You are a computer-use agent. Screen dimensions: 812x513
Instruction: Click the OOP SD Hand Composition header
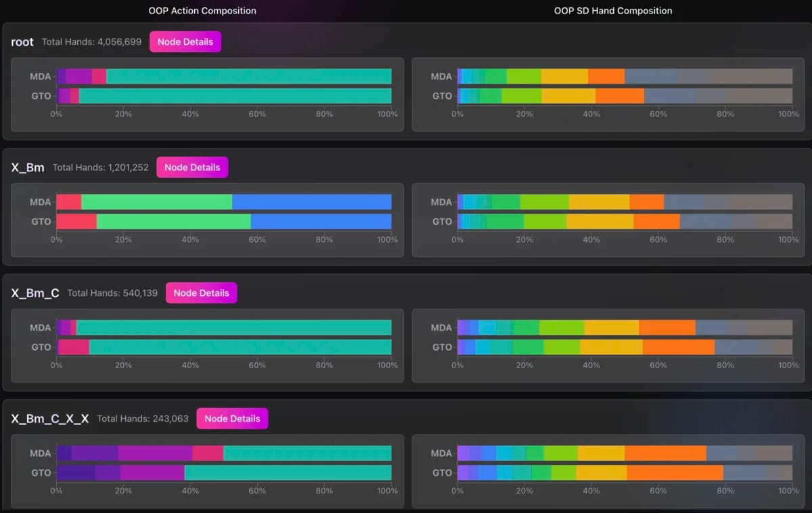coord(613,11)
